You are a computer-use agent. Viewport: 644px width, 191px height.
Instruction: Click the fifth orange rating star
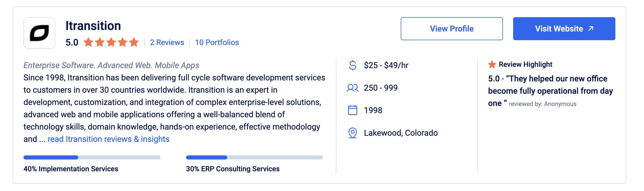coord(134,42)
